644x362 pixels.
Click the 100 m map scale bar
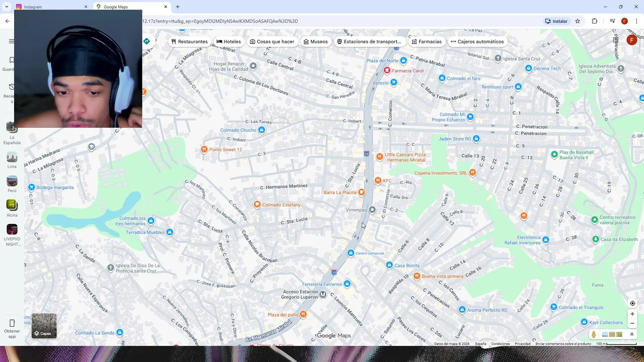[x=616, y=344]
